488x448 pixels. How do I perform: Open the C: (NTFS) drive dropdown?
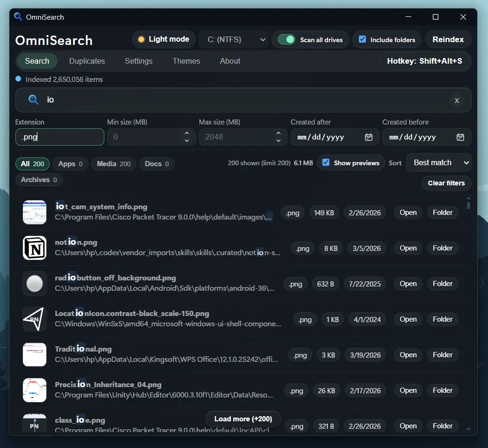coord(233,39)
